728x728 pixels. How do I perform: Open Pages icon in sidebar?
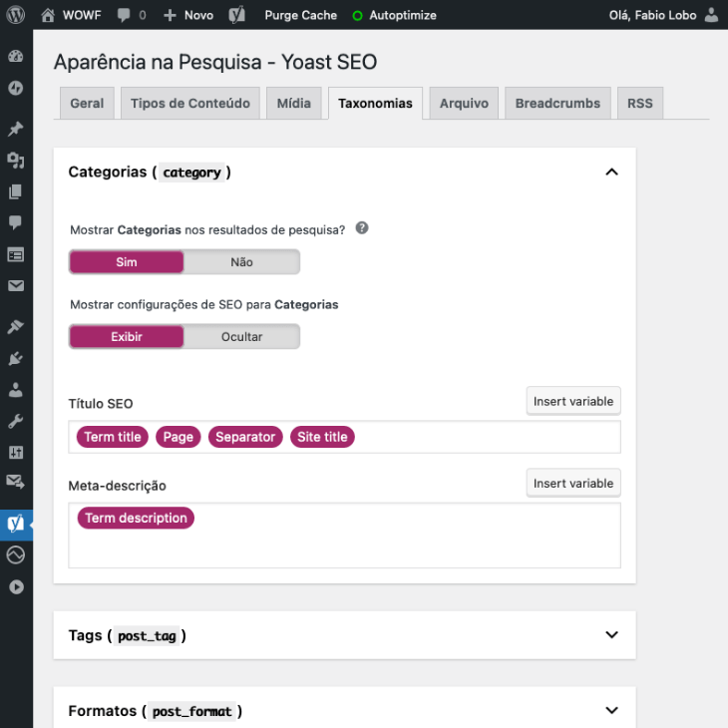pyautogui.click(x=16, y=191)
